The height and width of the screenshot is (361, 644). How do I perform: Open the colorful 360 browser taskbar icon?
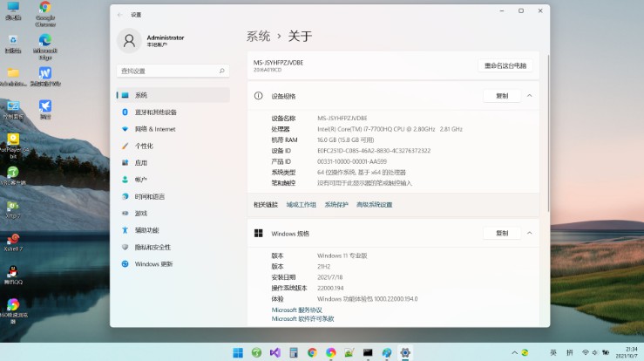point(330,352)
